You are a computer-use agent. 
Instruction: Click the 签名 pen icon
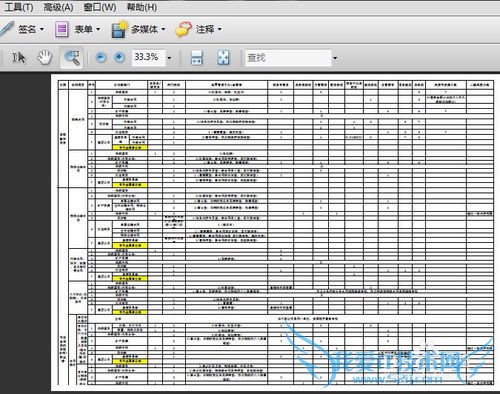pyautogui.click(x=7, y=29)
